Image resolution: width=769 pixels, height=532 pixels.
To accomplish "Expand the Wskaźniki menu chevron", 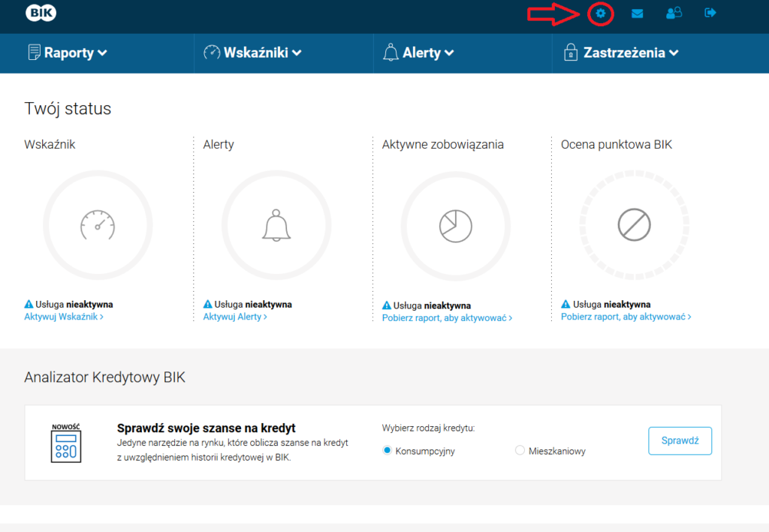I will [297, 53].
